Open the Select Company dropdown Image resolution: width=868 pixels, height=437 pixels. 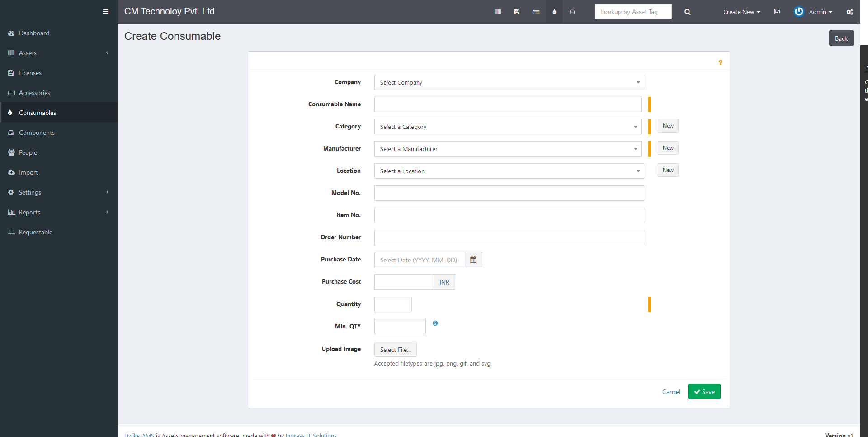point(509,82)
